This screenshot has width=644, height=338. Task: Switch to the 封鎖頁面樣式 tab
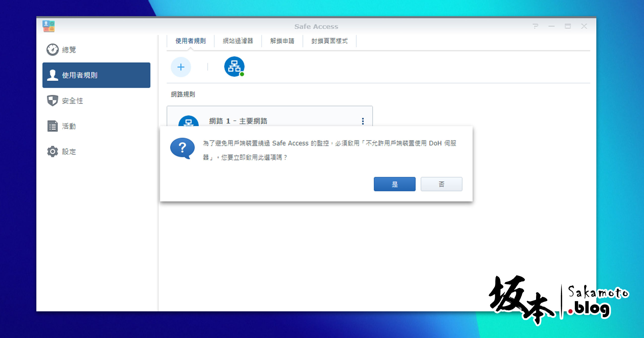click(329, 41)
